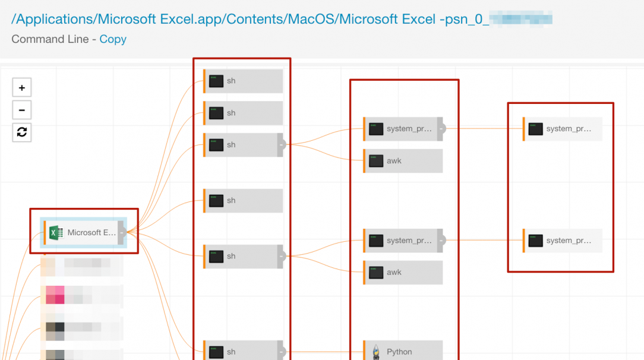The image size is (644, 360).
Task: Click the Excel icon in the Microsoft Excel node
Action: coord(56,233)
